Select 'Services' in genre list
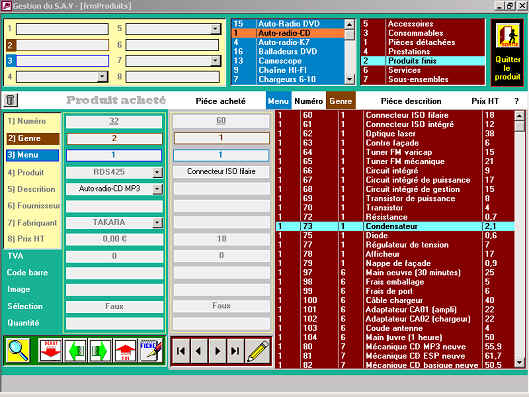 (423, 70)
